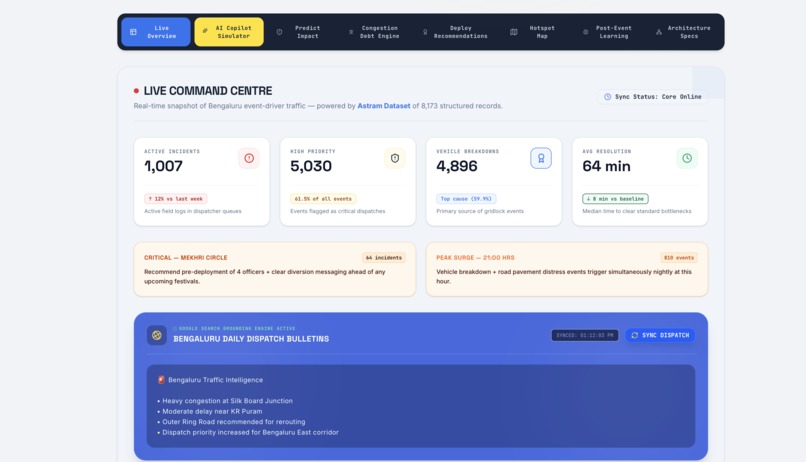This screenshot has height=462, width=806.
Task: Select the Vehicle Breakdowns 4,896 value
Action: click(x=457, y=166)
